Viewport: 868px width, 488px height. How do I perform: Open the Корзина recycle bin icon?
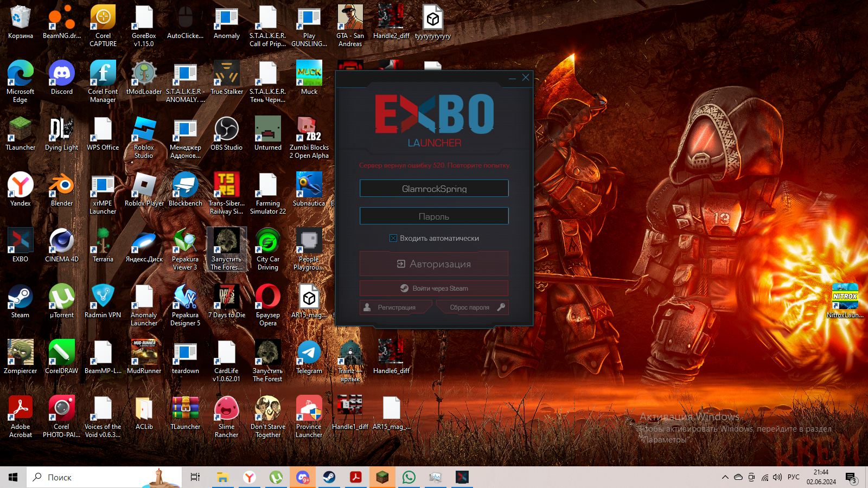(21, 23)
